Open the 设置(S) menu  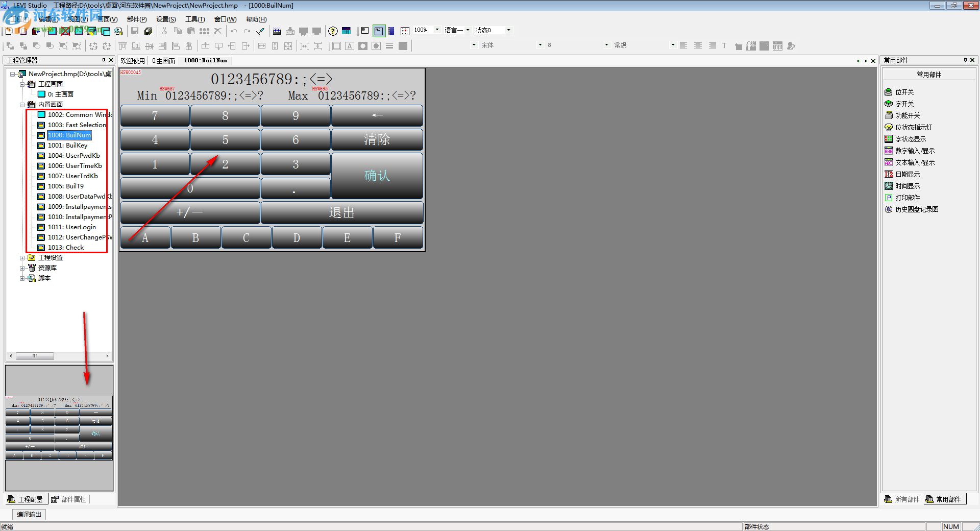[x=166, y=19]
